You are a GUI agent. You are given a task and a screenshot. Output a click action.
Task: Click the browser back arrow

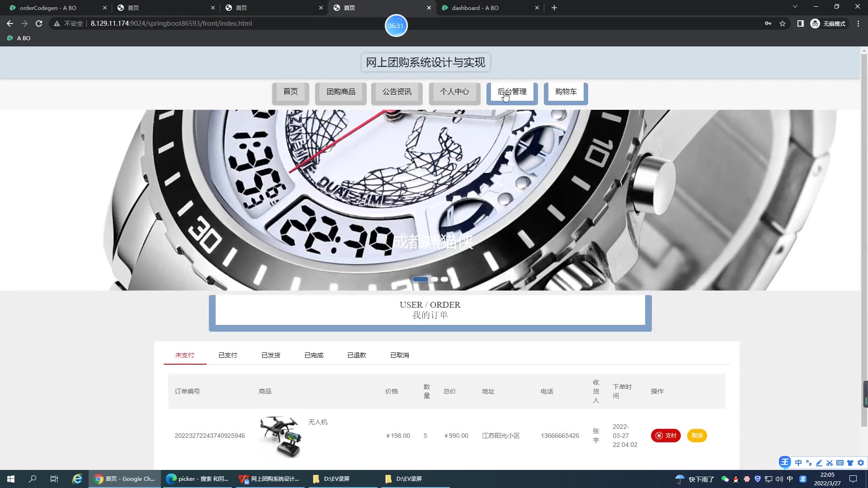coord(10,23)
